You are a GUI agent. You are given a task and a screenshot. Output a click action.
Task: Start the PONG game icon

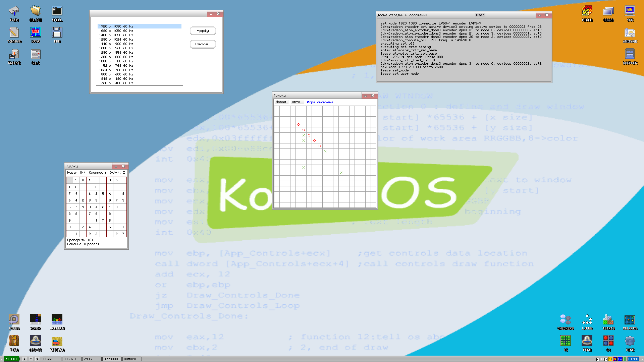587,344
